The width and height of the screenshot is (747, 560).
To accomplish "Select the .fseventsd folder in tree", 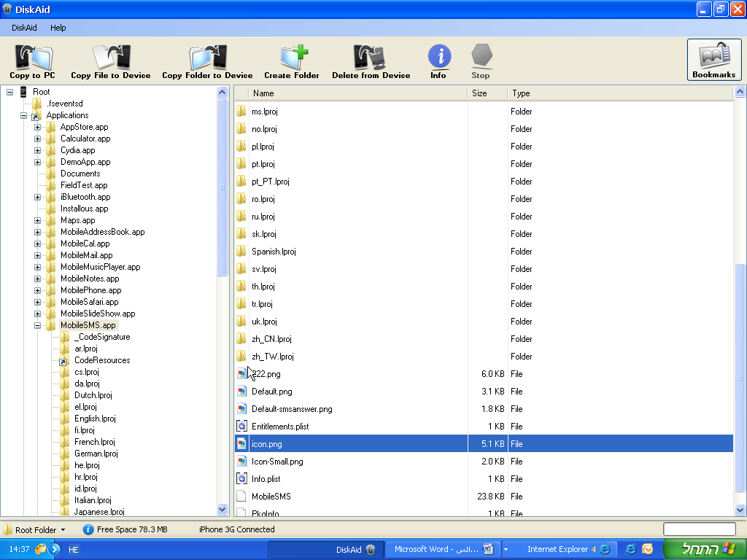I will [64, 104].
